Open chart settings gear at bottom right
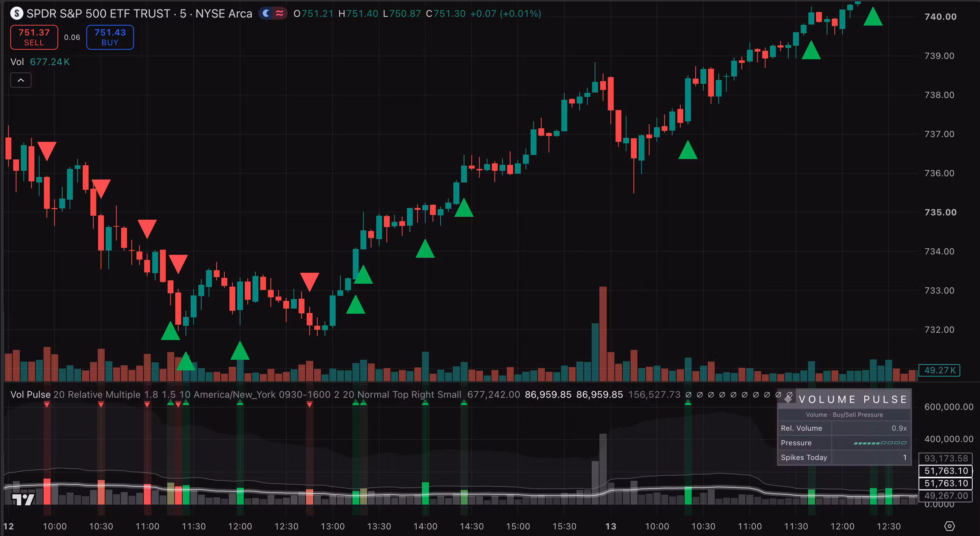This screenshot has height=536, width=980. (x=950, y=526)
